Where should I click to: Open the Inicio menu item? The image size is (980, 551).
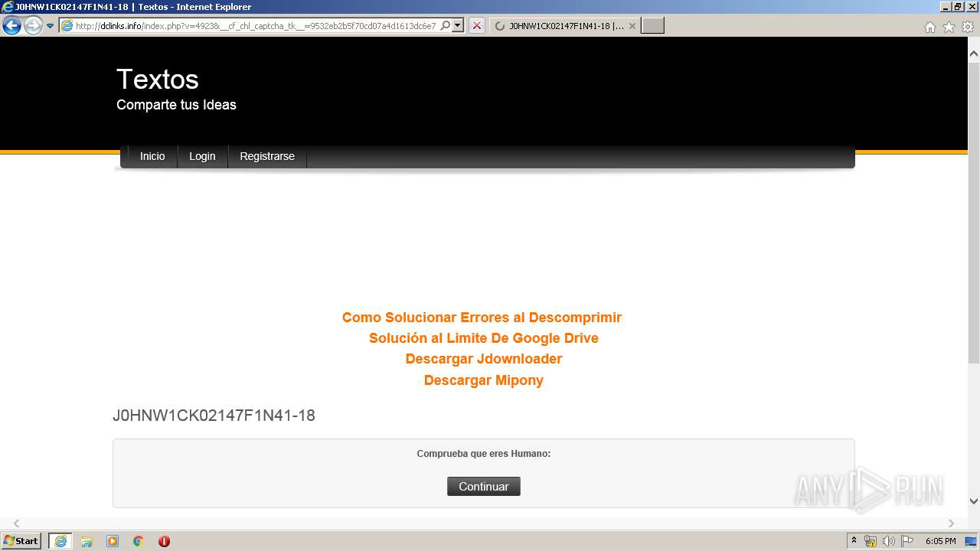tap(152, 156)
